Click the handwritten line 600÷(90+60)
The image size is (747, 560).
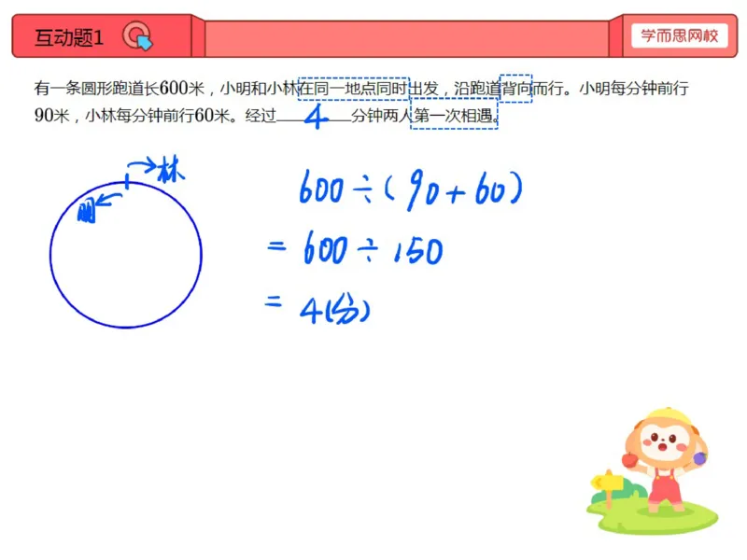point(411,189)
